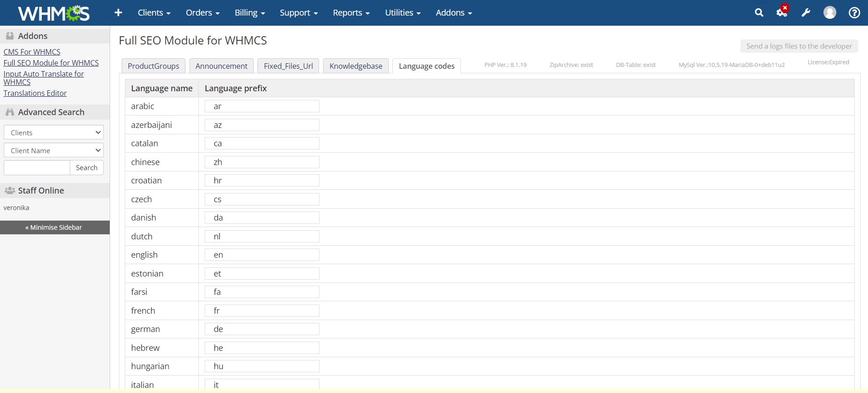Click the Minimise Sidebar button
The height and width of the screenshot is (393, 868).
tap(55, 227)
